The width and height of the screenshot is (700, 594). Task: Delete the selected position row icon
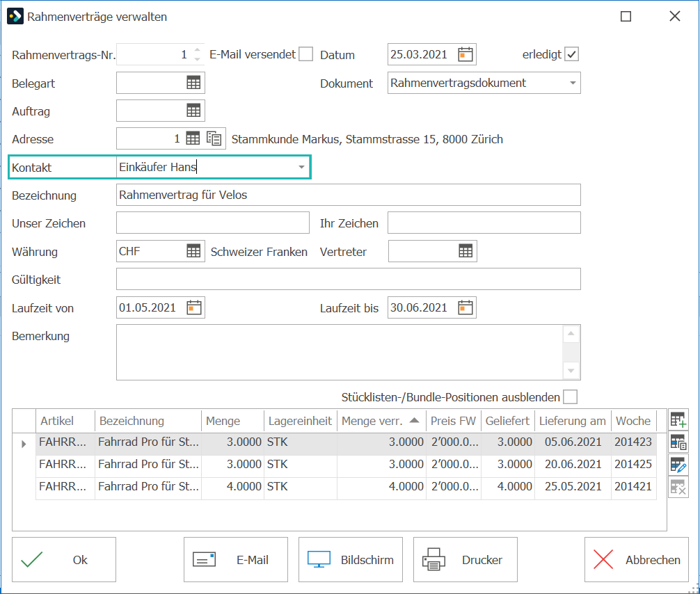[678, 487]
